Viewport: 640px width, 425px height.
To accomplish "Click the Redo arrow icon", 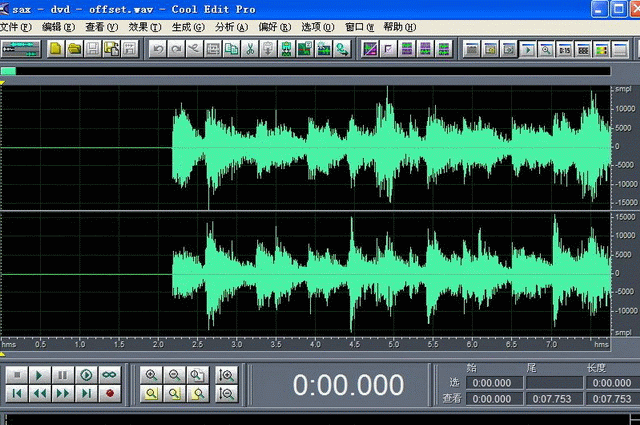I will point(176,49).
